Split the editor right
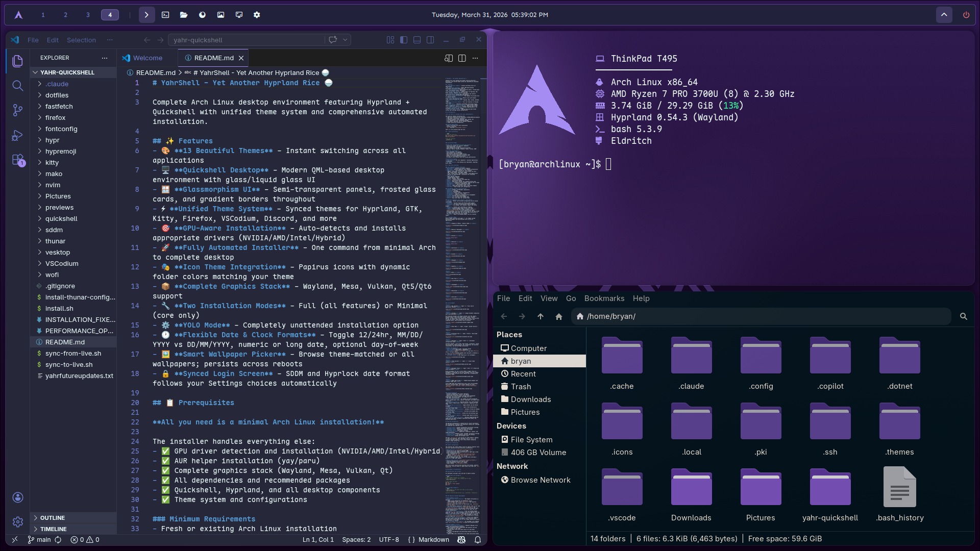Screen dimensions: 980x551 (462, 58)
